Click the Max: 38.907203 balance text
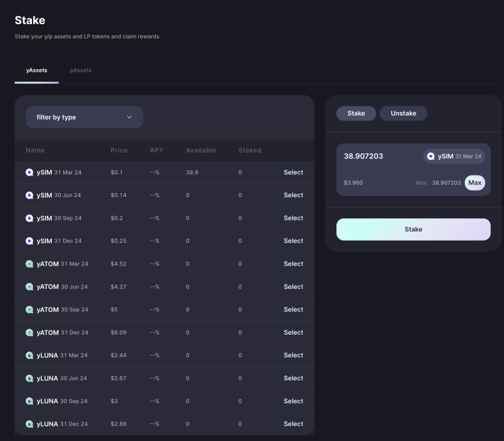The height and width of the screenshot is (441, 504). coord(438,183)
